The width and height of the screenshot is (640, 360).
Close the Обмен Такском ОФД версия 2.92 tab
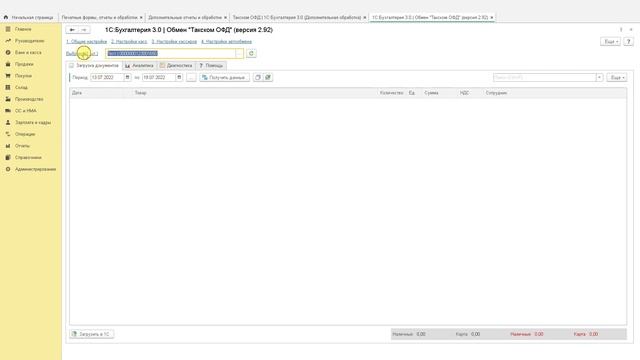click(x=491, y=18)
